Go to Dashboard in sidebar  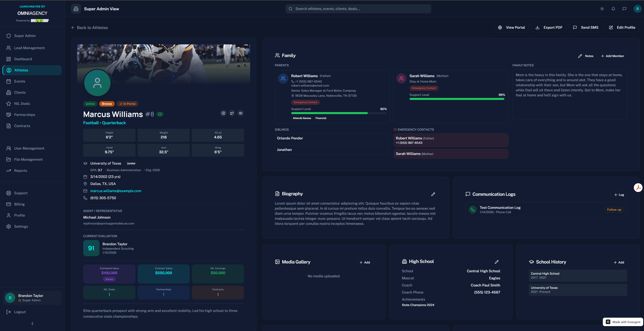point(32,59)
